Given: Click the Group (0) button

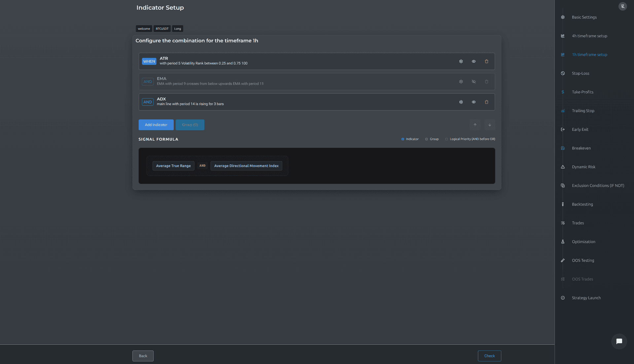Looking at the screenshot, I should click(190, 125).
